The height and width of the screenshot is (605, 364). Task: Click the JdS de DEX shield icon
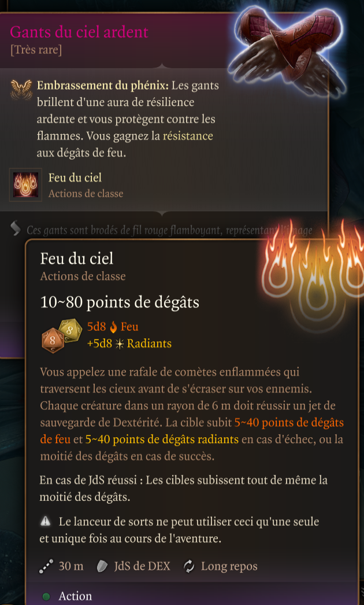pos(102,566)
